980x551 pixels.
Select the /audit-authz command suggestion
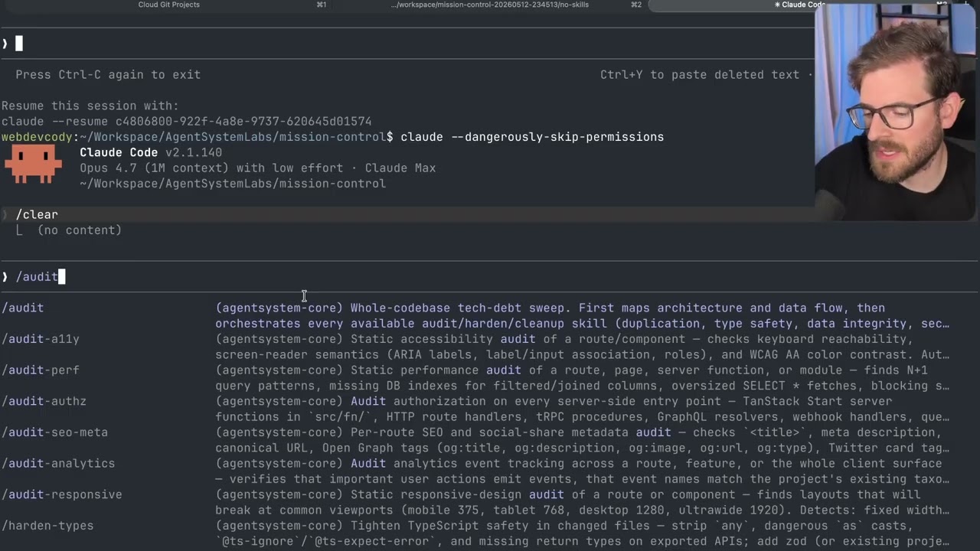44,401
